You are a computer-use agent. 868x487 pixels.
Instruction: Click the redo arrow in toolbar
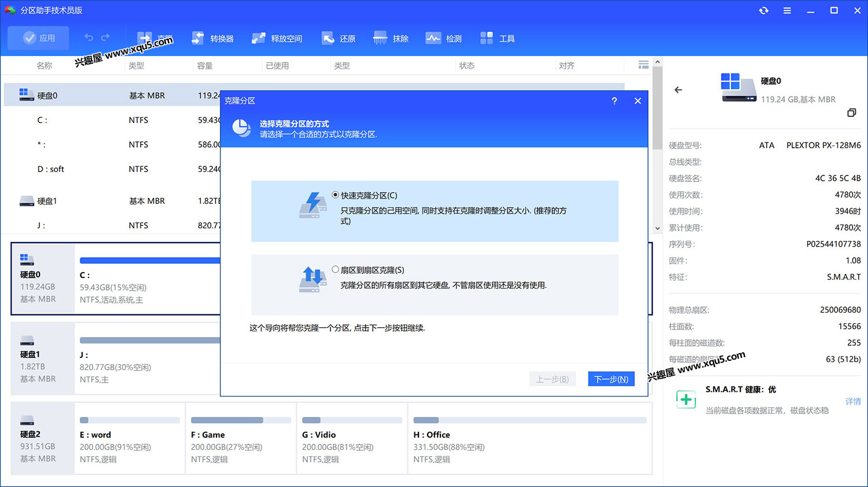105,38
